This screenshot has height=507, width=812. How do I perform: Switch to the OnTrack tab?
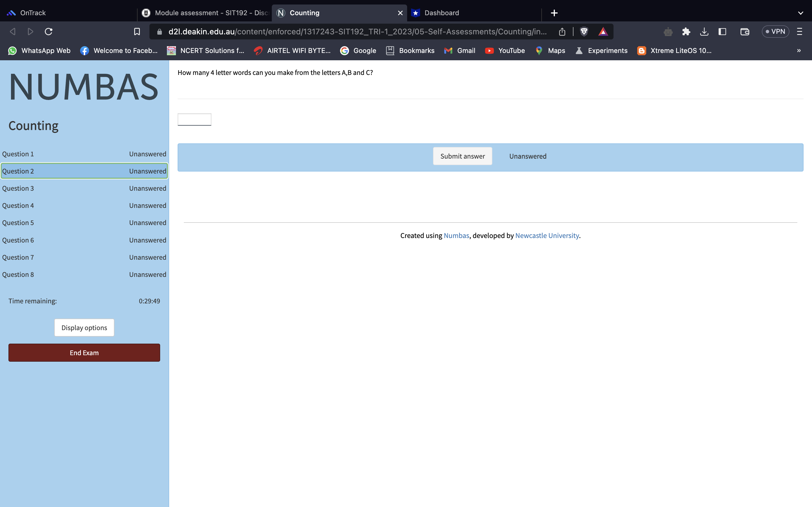click(x=33, y=13)
